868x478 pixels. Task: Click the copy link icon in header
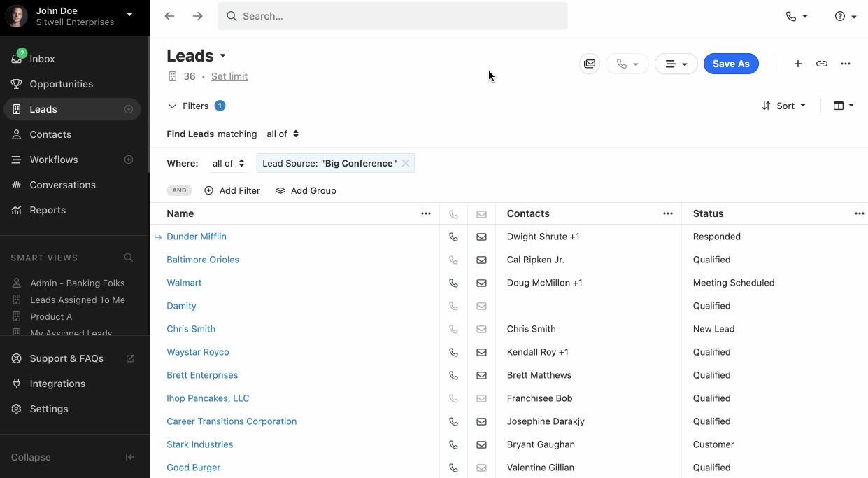click(x=822, y=64)
